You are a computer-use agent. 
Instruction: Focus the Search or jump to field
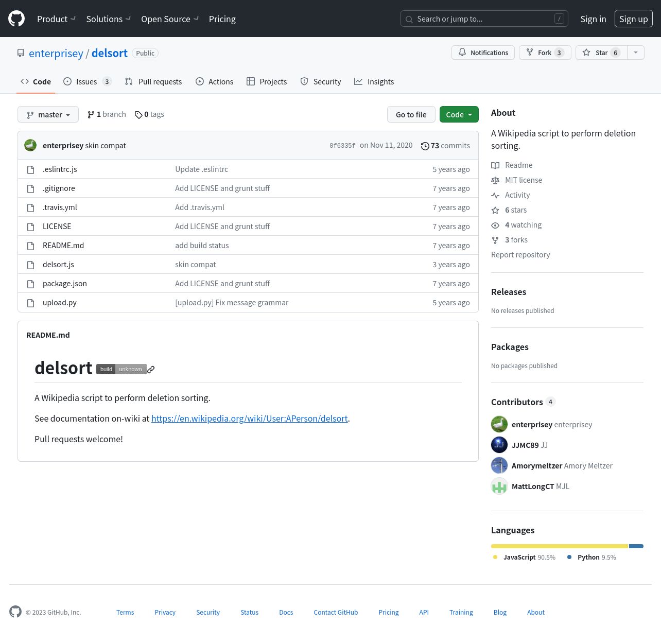(484, 19)
